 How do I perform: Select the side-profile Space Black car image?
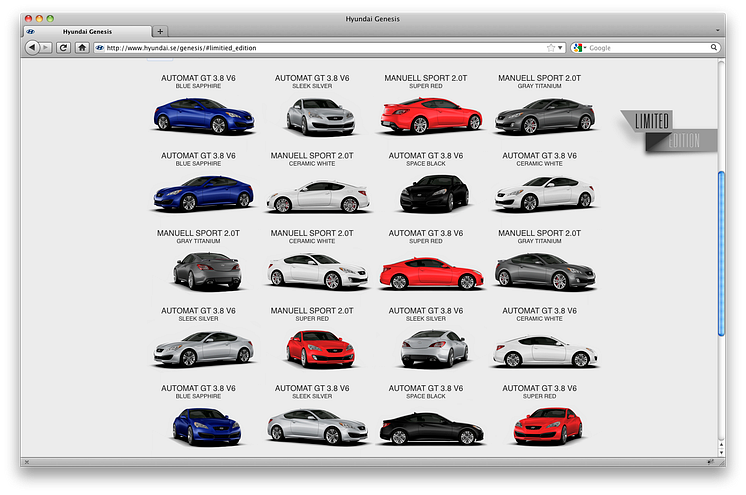(431, 428)
